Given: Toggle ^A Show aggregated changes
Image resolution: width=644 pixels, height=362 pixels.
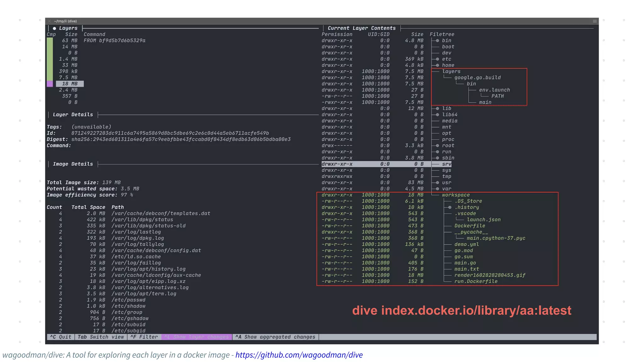Looking at the screenshot, I should click(x=275, y=337).
